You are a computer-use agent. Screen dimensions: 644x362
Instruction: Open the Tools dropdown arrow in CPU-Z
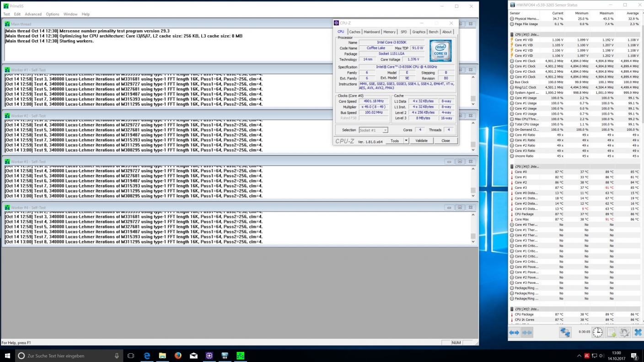[406, 141]
